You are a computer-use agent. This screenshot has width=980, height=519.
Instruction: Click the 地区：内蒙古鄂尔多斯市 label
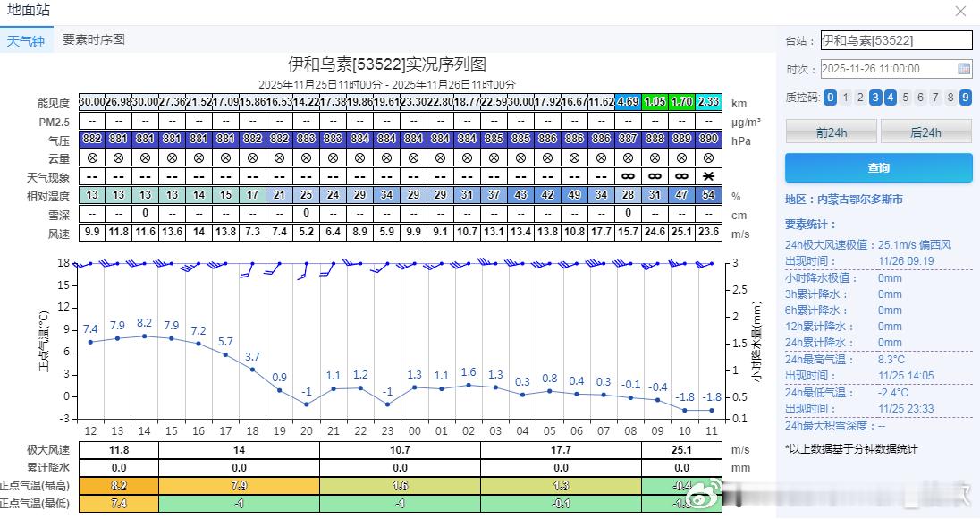[x=844, y=200]
